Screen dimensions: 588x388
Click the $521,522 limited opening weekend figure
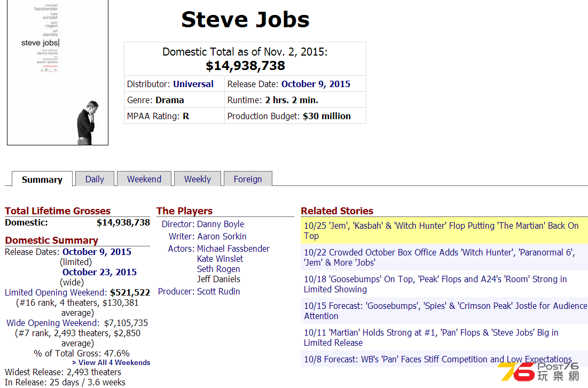tap(130, 292)
